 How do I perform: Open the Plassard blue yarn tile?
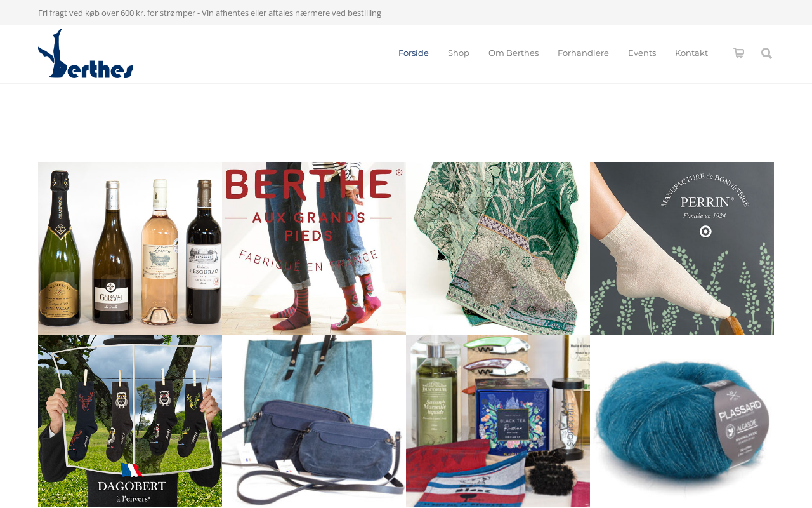[682, 421]
